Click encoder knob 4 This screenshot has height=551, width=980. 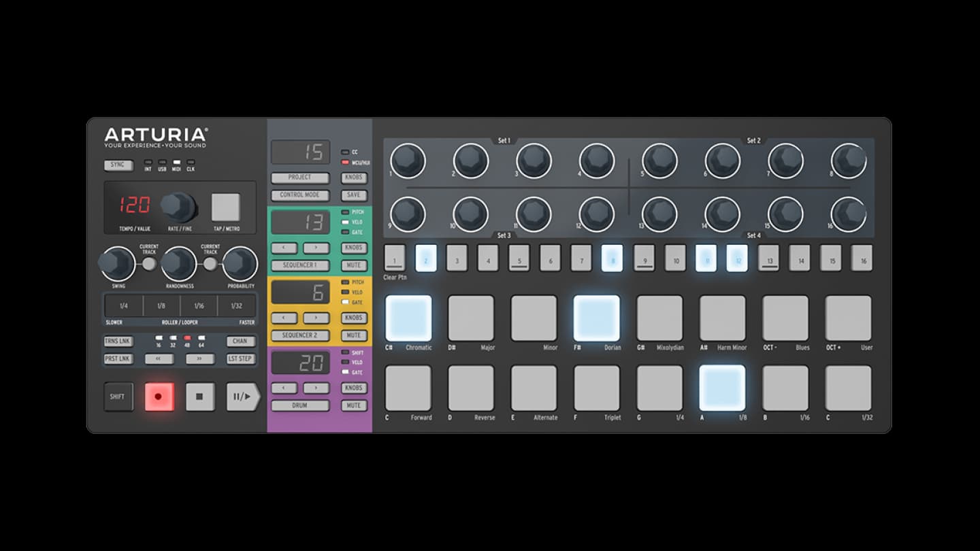[597, 161]
